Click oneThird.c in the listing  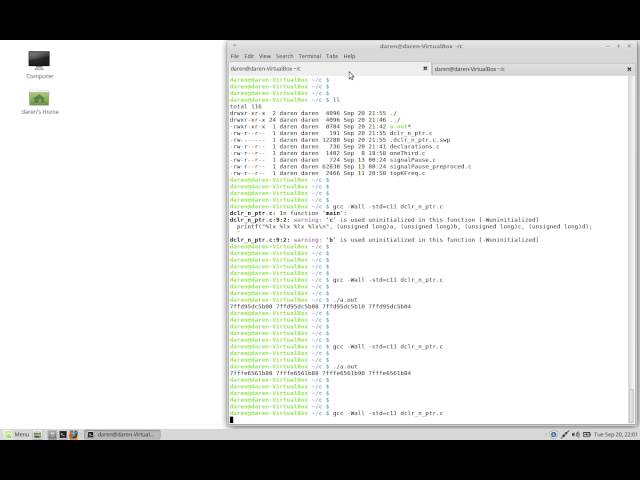pyautogui.click(x=407, y=153)
